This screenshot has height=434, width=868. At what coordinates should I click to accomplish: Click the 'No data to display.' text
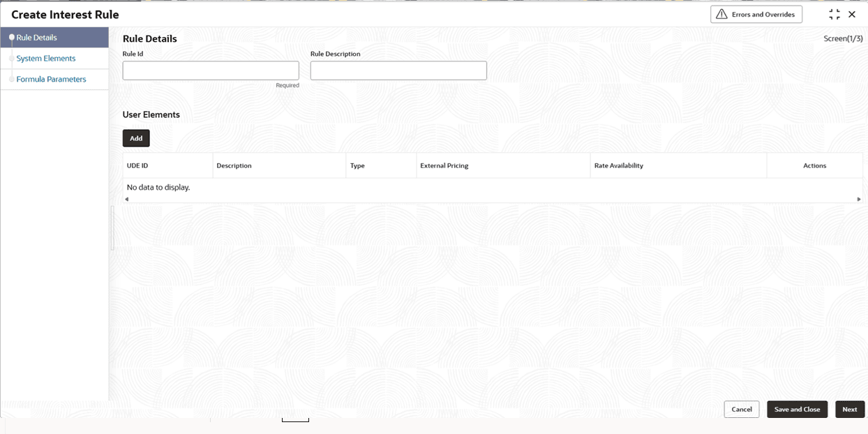point(158,188)
